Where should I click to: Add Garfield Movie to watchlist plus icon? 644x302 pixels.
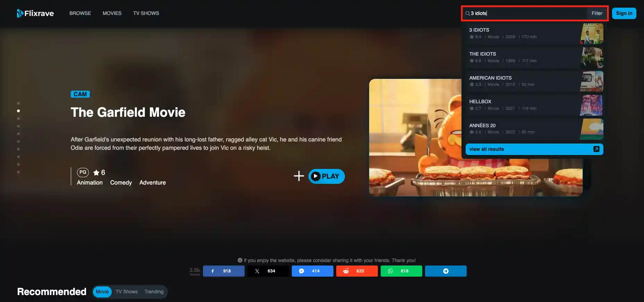point(299,176)
